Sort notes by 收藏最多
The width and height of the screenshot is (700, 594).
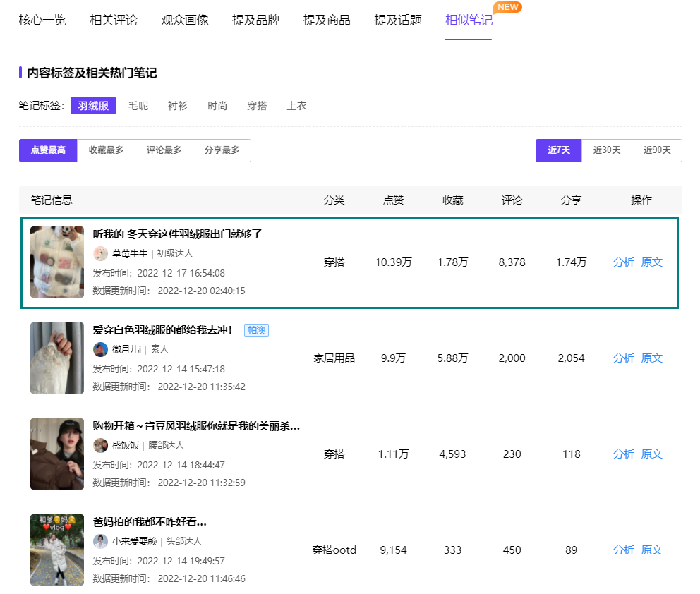click(x=106, y=150)
